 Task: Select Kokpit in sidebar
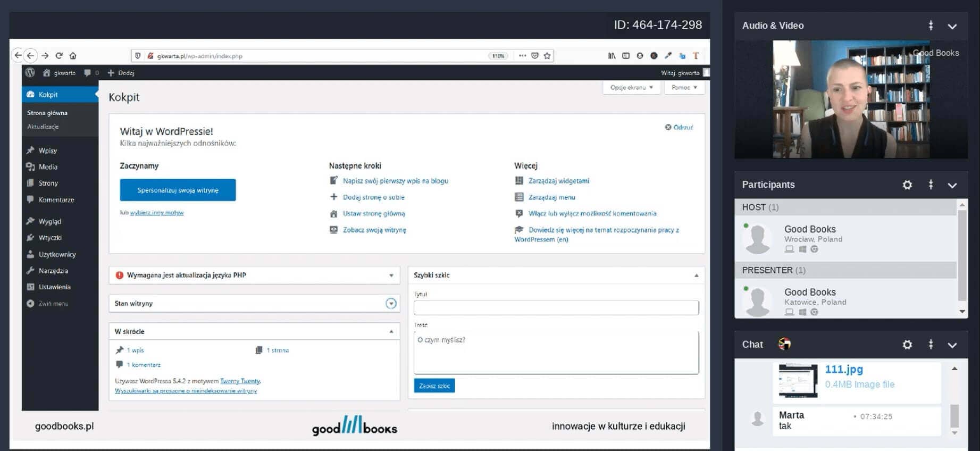[60, 95]
